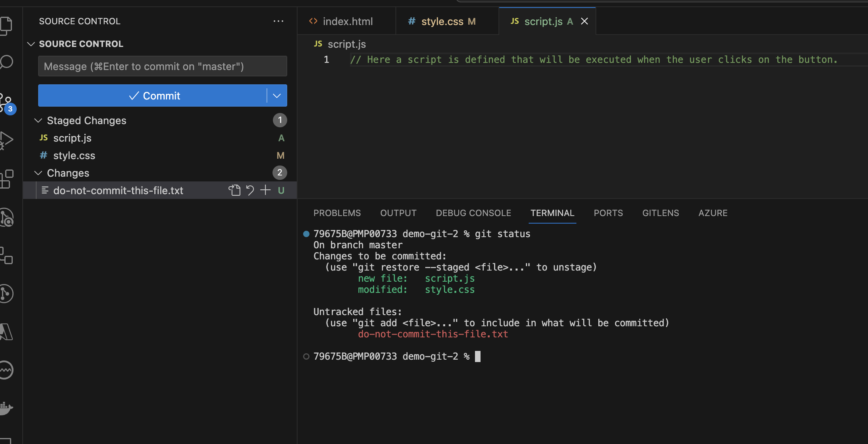Click line number 1 in the gutter
This screenshot has height=444, width=868.
click(326, 59)
